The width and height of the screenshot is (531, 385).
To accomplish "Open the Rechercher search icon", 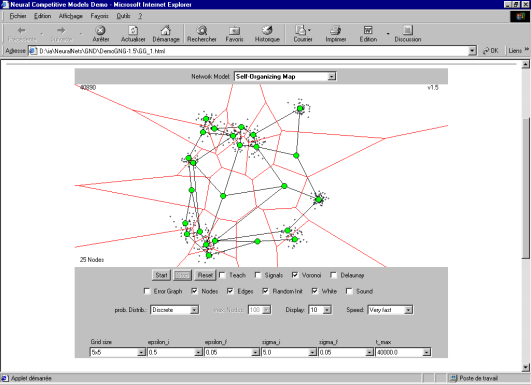I will pyautogui.click(x=202, y=31).
